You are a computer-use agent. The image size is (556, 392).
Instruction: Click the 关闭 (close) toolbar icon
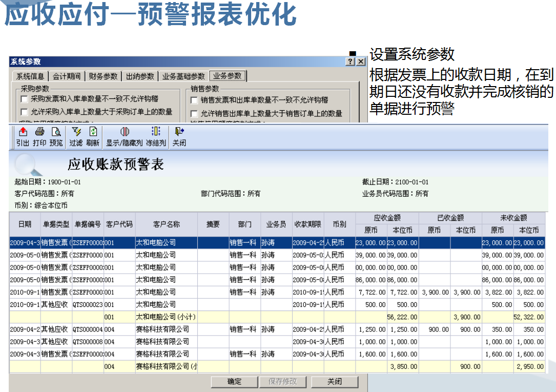click(x=178, y=136)
